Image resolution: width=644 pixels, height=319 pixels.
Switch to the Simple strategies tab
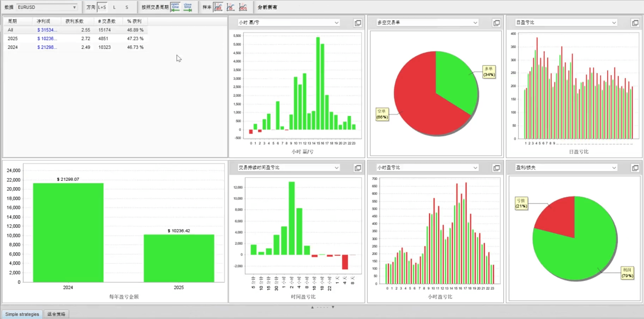[22, 314]
